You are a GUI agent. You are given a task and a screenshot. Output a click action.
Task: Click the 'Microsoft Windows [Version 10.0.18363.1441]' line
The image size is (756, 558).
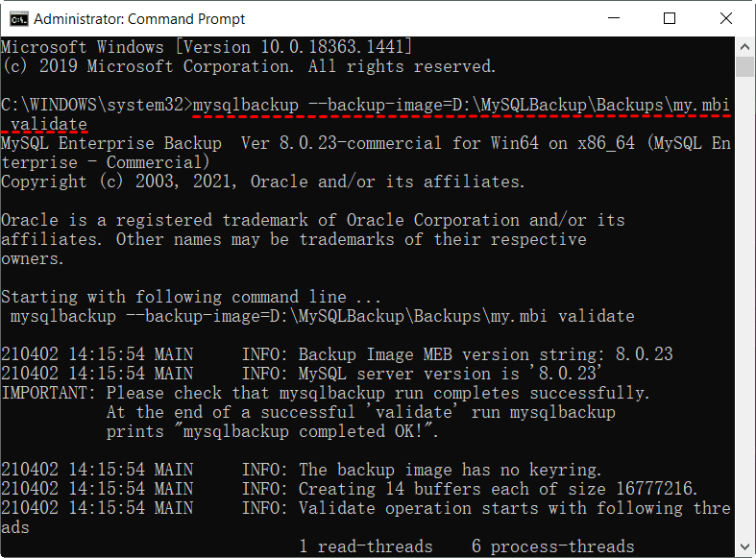(207, 47)
